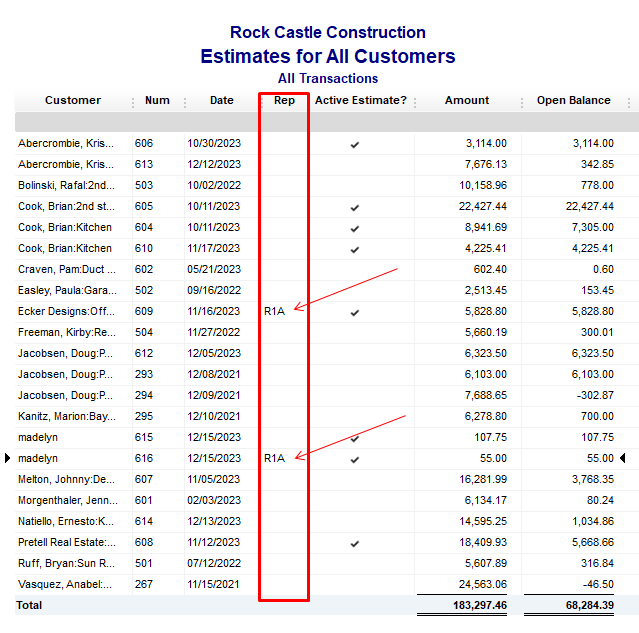
Task: Click the amount 24,563.06
Action: [483, 584]
